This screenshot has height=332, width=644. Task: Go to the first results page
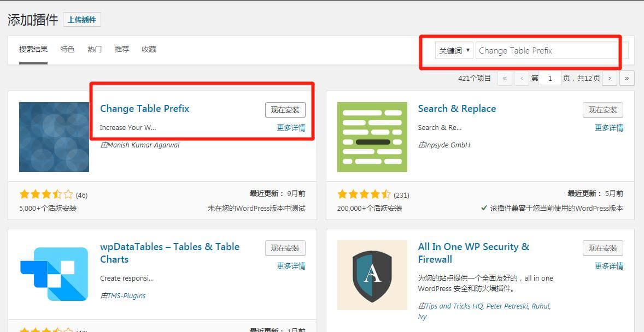[505, 78]
